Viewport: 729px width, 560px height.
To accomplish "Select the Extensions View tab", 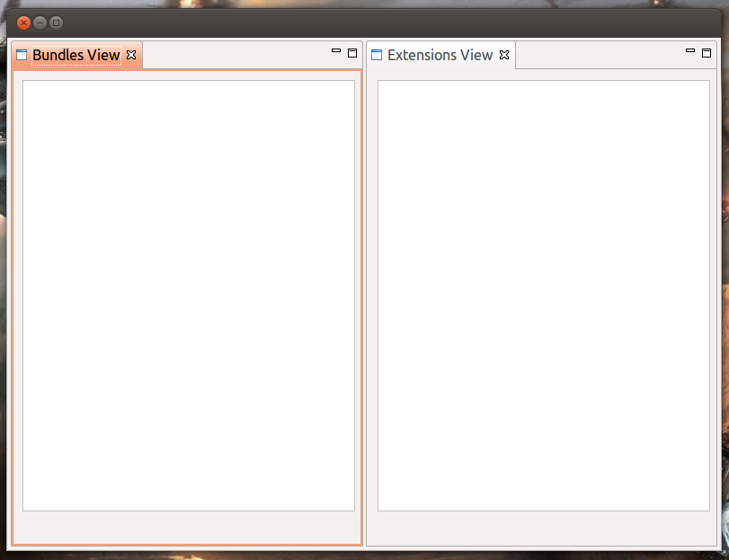I will tap(440, 55).
